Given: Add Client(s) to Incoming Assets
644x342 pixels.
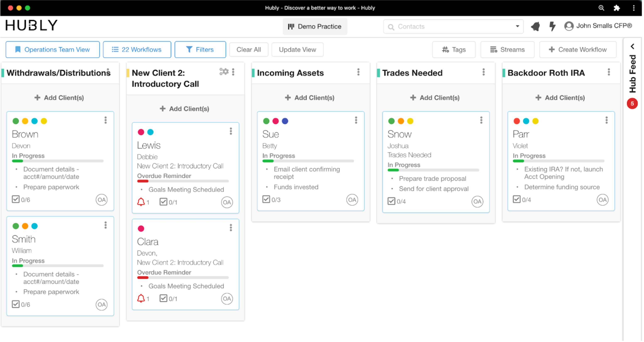Looking at the screenshot, I should click(x=310, y=98).
